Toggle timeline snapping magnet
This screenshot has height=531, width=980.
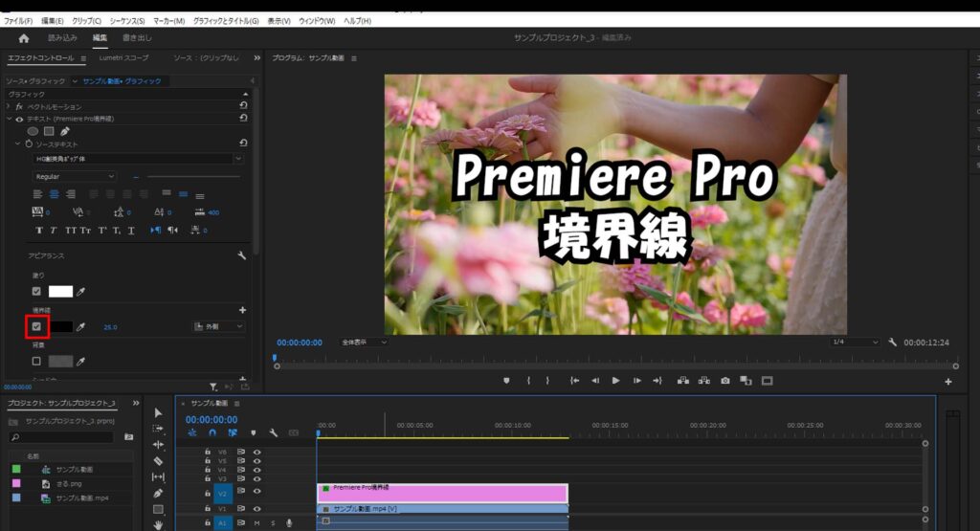(x=212, y=432)
